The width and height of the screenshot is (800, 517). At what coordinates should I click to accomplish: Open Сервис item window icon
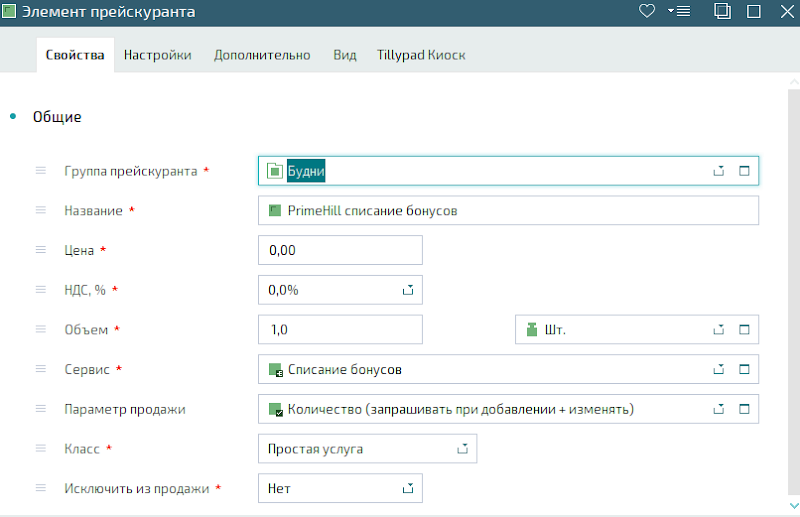pyautogui.click(x=744, y=369)
